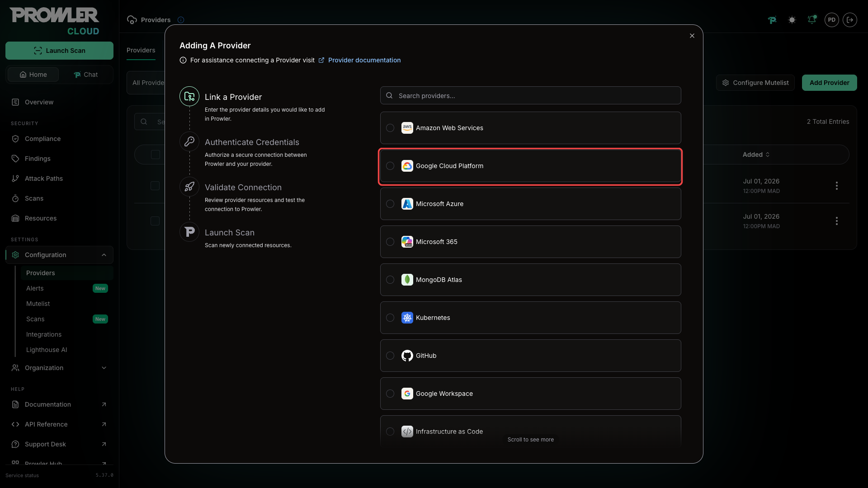
Task: Click the Prowler icon in top bar
Action: pyautogui.click(x=772, y=20)
